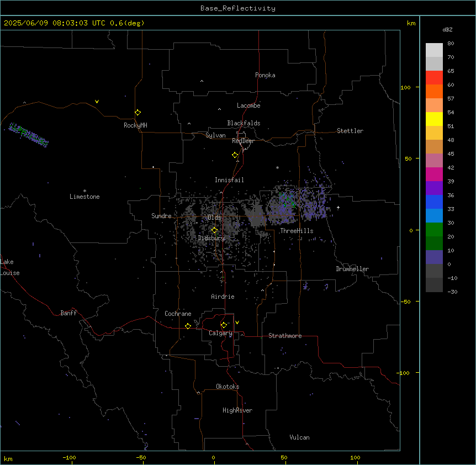Click the Blackfalds city label
The width and height of the screenshot is (476, 465).
[x=244, y=123]
